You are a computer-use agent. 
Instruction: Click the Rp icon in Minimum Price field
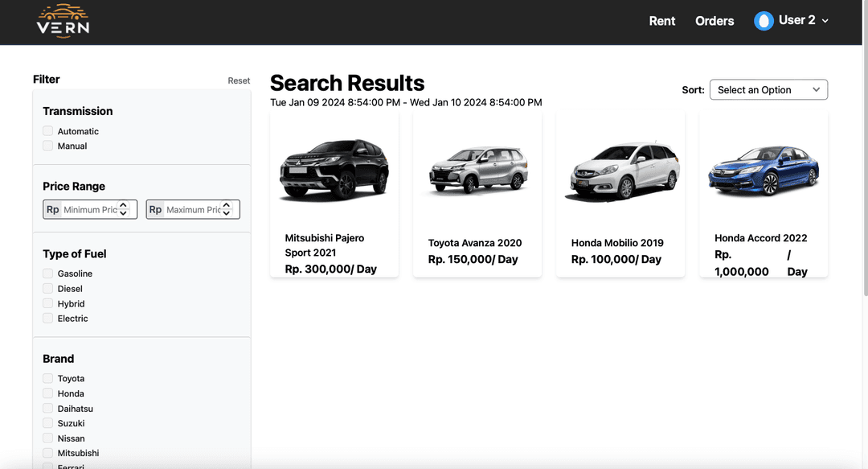[x=52, y=209]
